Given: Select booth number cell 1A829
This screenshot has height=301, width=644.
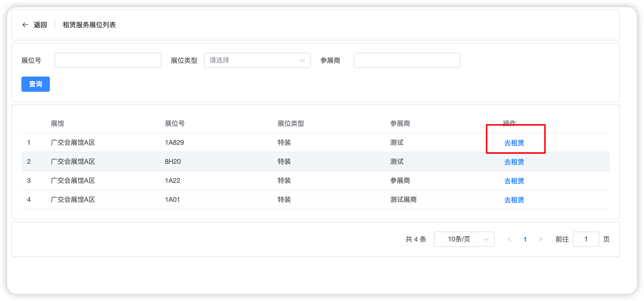Looking at the screenshot, I should coord(174,143).
